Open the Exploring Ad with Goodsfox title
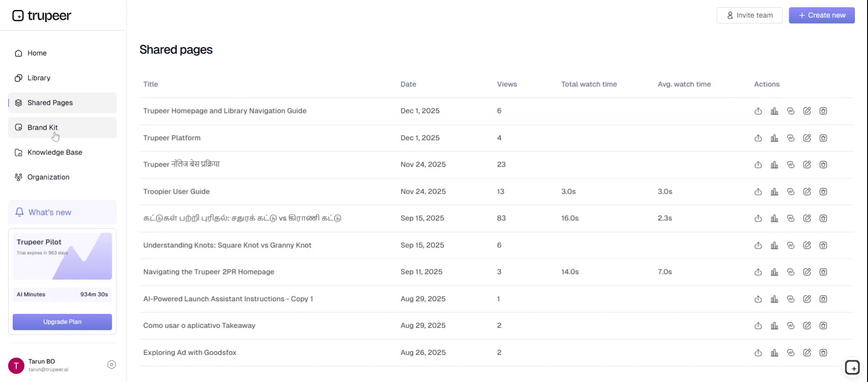Viewport: 868px width, 382px height. [190, 353]
